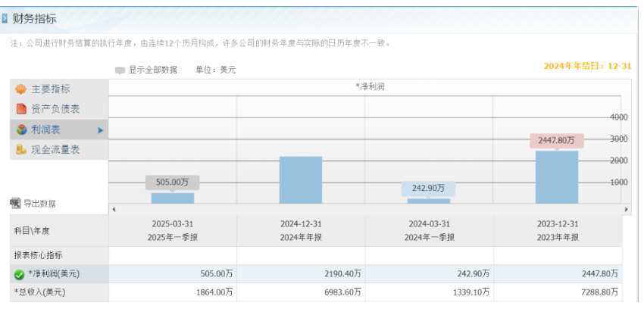
Task: Click the 财务指标 section title
Action: (x=34, y=19)
